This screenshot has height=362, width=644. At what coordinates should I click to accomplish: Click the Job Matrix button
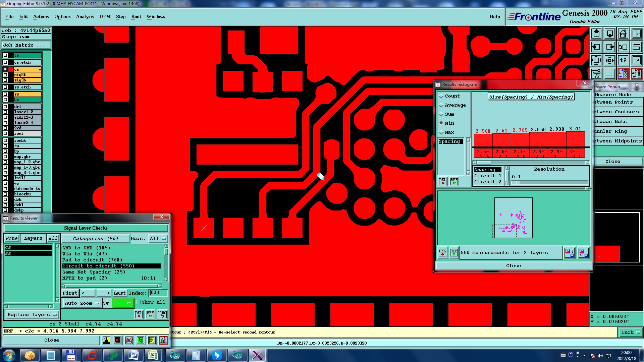(x=26, y=45)
